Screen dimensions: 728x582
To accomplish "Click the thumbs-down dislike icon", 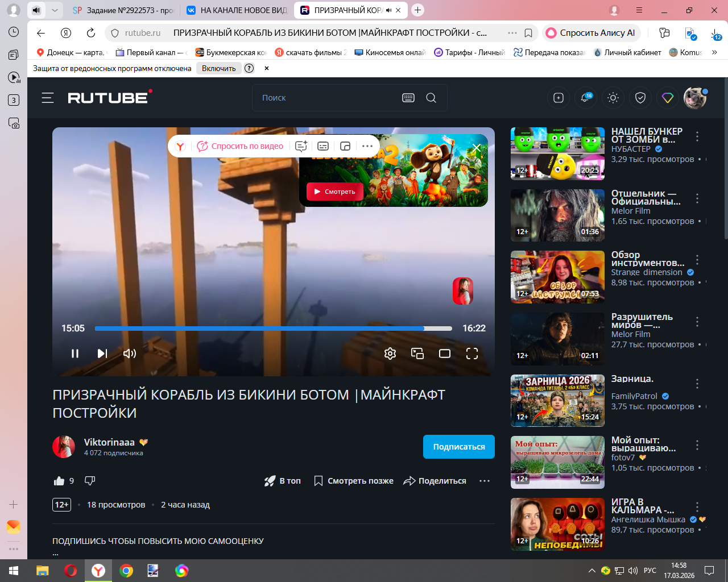I will (x=90, y=481).
